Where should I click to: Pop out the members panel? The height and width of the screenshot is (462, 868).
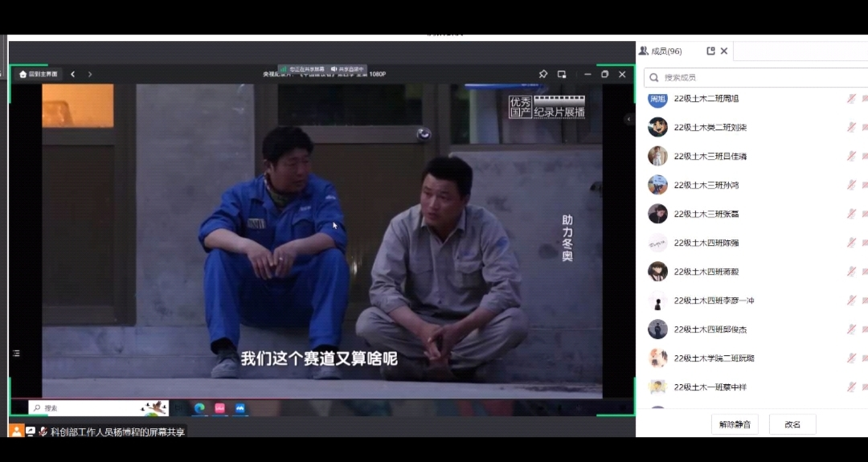[710, 51]
